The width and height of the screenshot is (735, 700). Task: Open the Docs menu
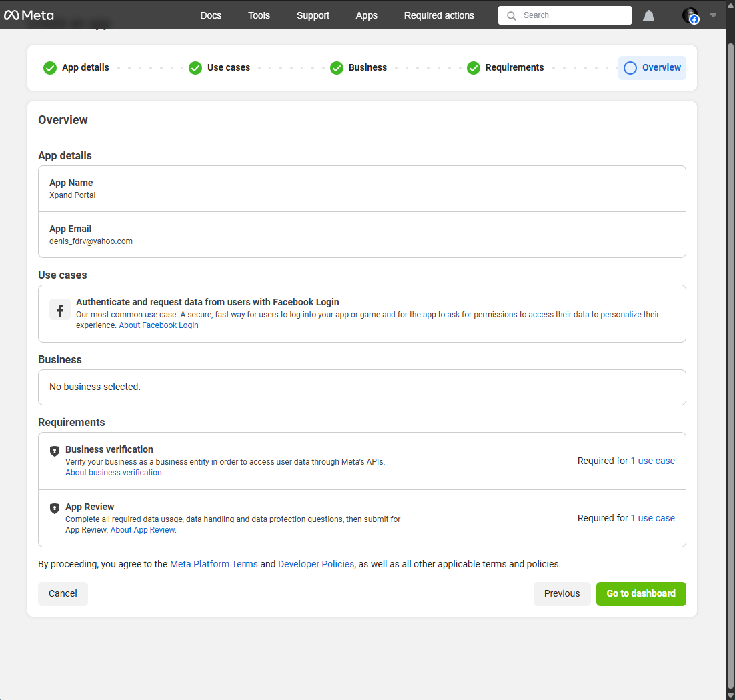211,15
